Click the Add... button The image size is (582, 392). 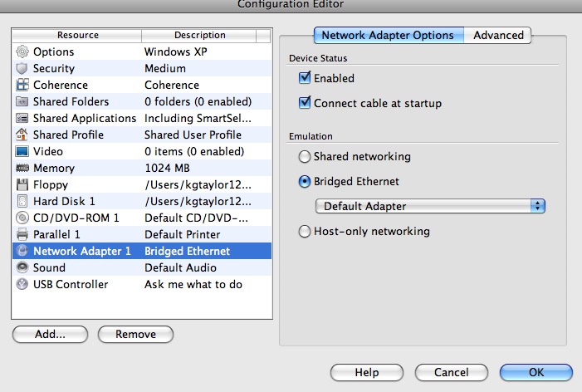[x=50, y=334]
